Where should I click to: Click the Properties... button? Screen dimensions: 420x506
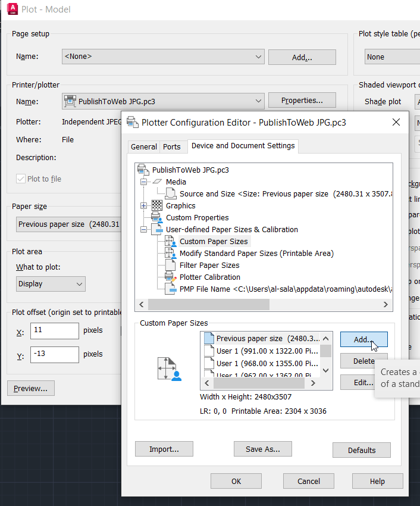(x=302, y=101)
